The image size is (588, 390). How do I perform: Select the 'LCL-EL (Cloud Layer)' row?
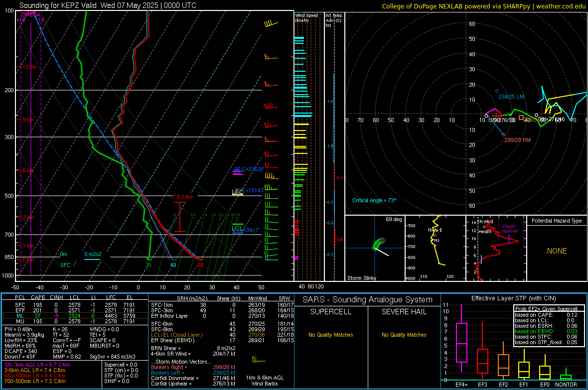(x=222, y=335)
